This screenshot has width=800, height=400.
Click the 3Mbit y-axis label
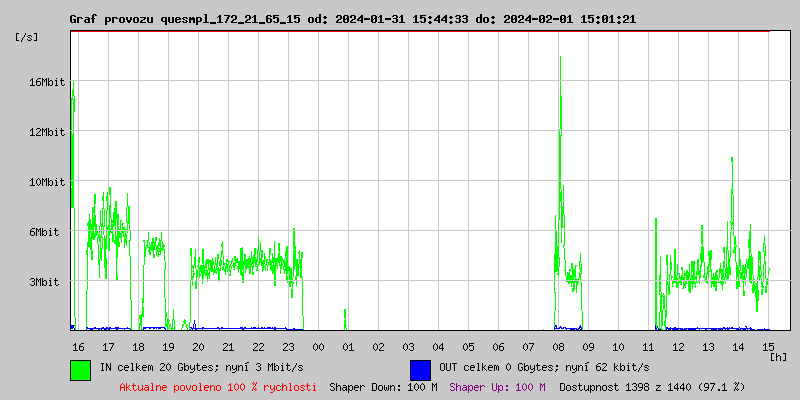pyautogui.click(x=44, y=282)
